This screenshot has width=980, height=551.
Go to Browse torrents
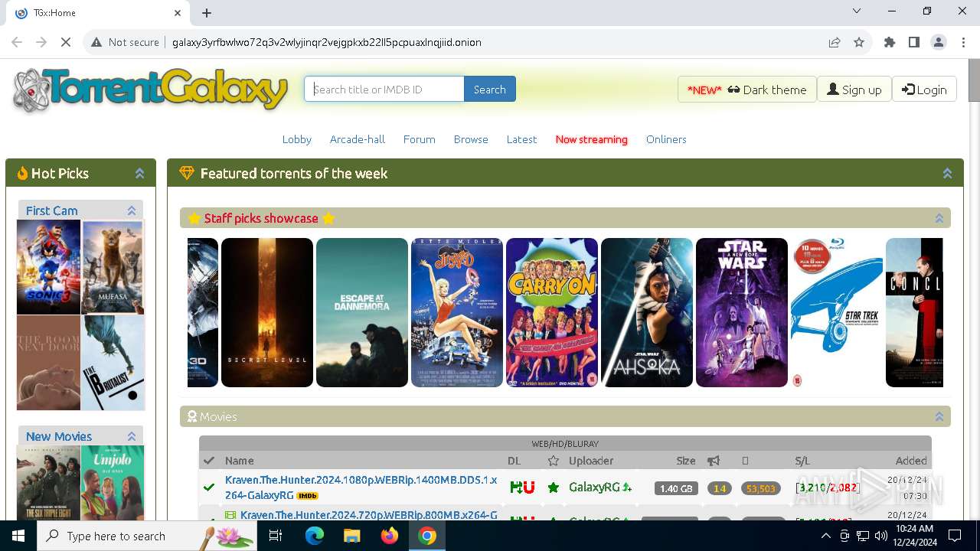471,139
